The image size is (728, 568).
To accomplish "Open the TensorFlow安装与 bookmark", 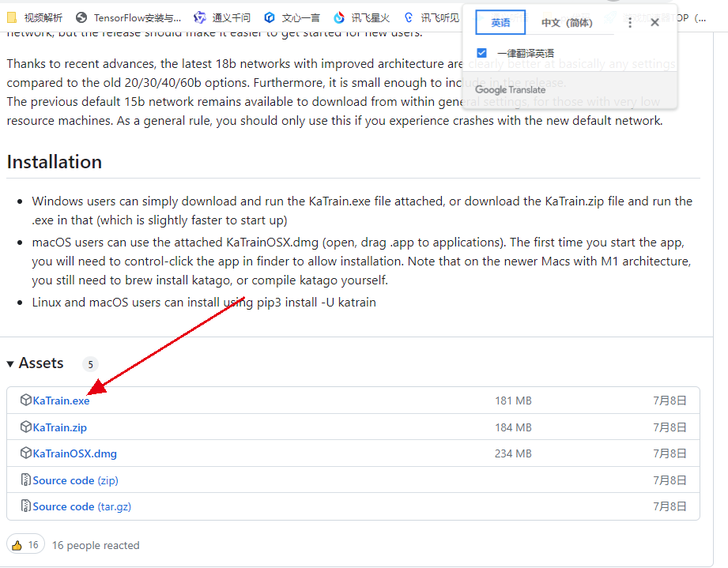I will tap(128, 17).
